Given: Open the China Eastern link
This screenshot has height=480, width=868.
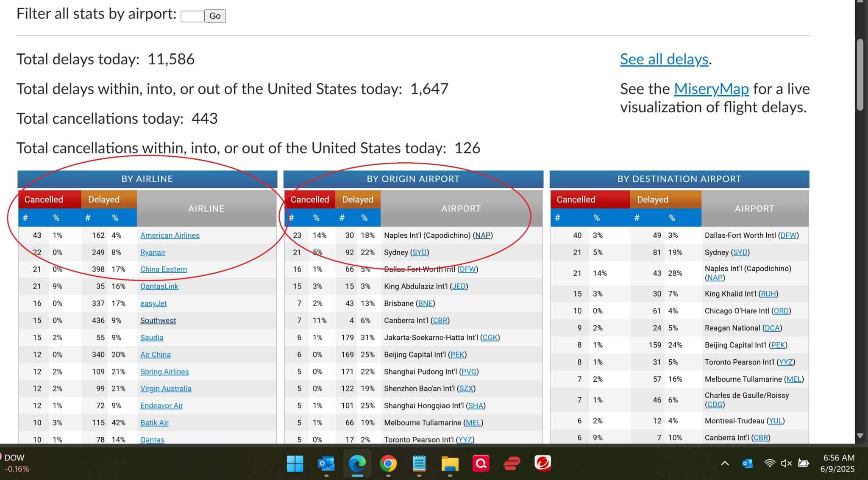Looking at the screenshot, I should tap(164, 269).
